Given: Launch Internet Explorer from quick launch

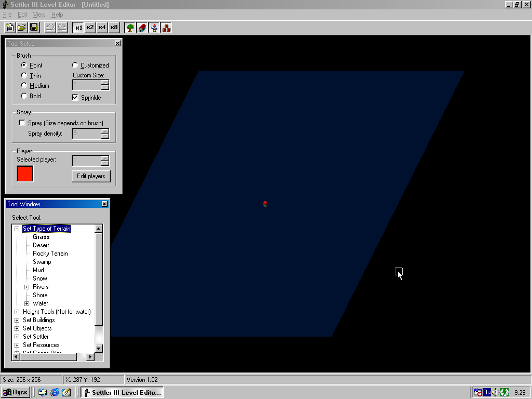Looking at the screenshot, I should click(55, 393).
